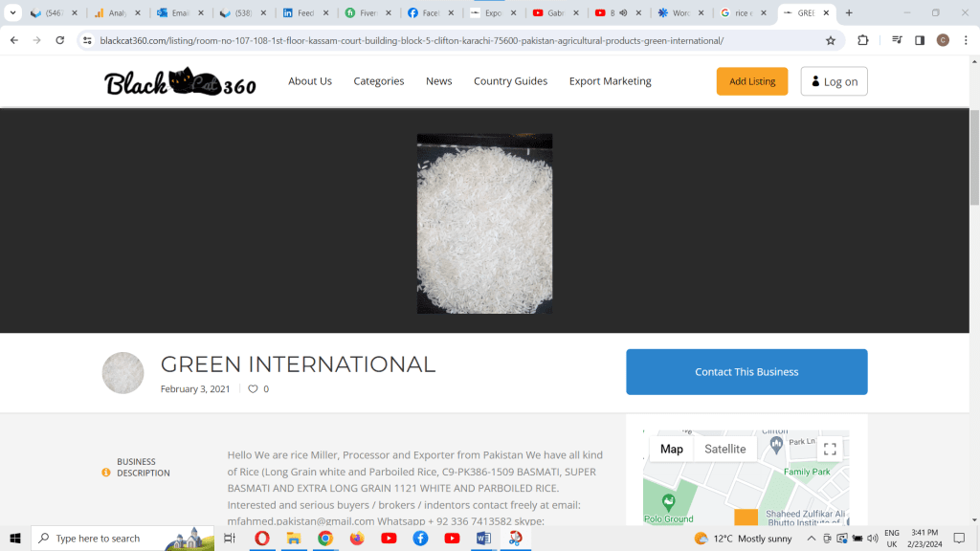Switch map to Map view

click(672, 449)
